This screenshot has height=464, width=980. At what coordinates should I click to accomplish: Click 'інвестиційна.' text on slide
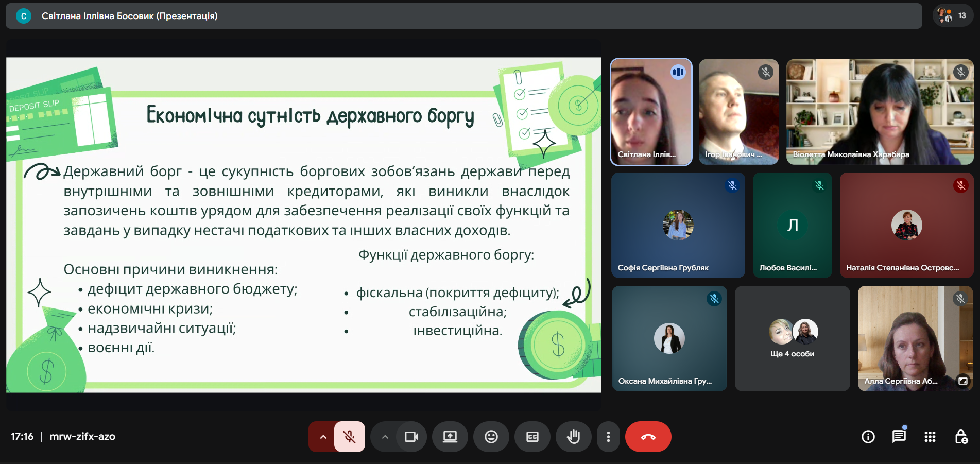tap(457, 331)
